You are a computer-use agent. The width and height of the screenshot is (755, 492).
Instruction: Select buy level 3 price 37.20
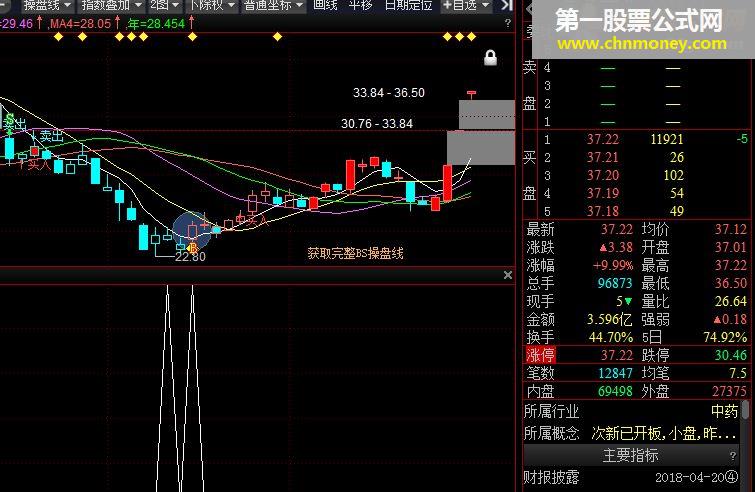603,176
